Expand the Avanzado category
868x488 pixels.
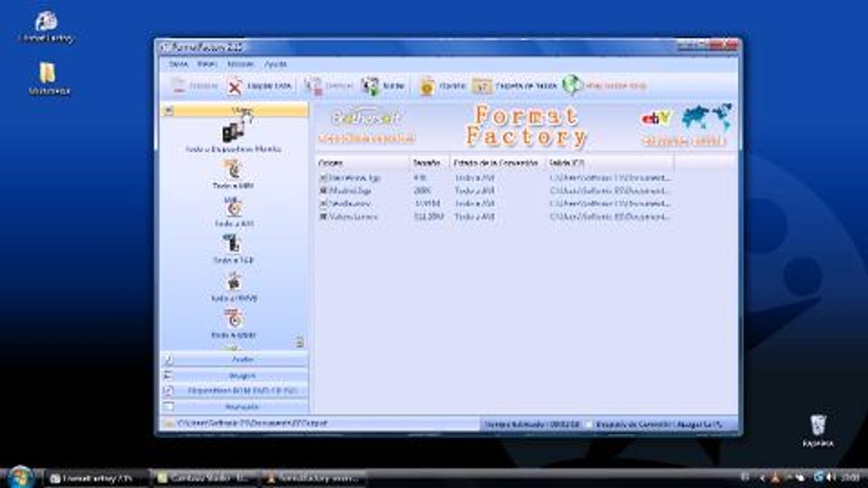[234, 407]
